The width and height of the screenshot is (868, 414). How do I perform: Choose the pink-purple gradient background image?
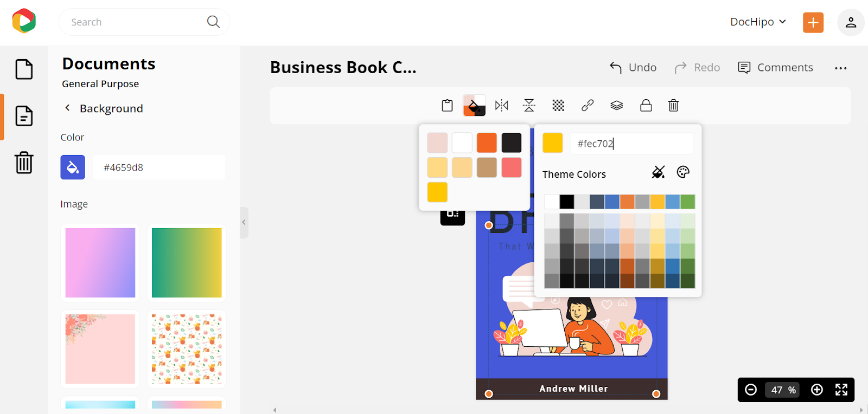click(100, 263)
